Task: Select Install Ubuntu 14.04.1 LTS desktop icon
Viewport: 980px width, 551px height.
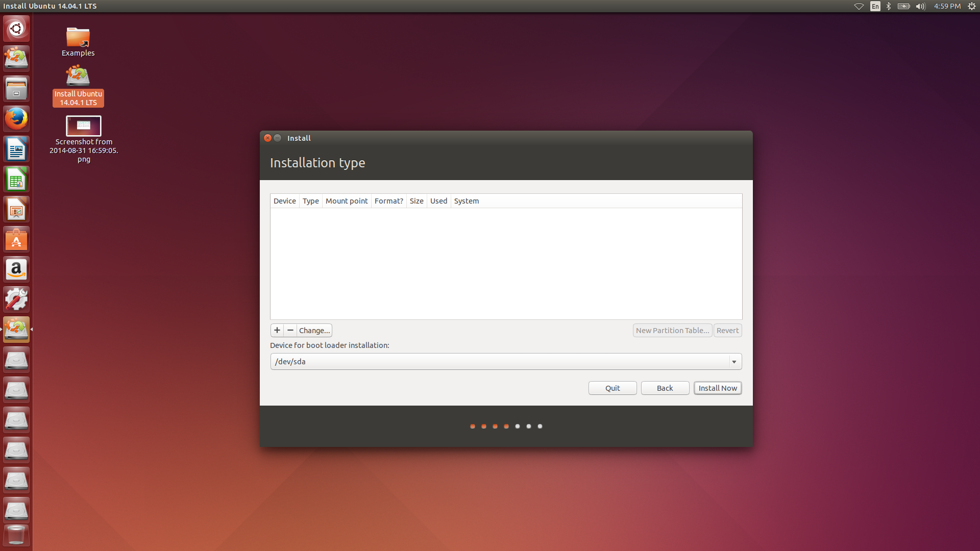Action: click(x=78, y=85)
